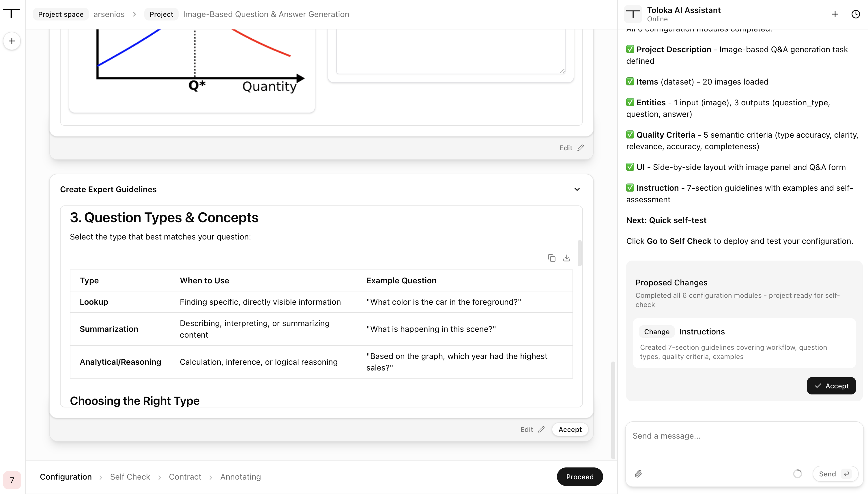
Task: Go to the Self Check step
Action: 130,477
